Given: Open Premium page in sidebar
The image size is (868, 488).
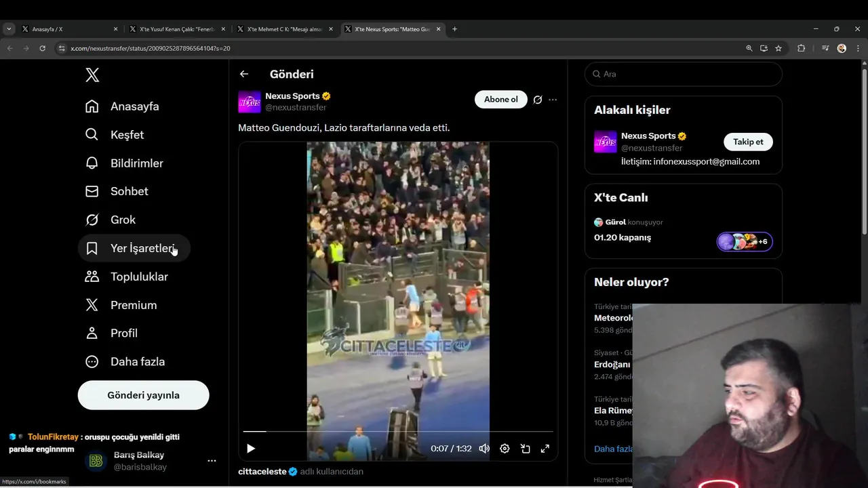Looking at the screenshot, I should pos(121,306).
